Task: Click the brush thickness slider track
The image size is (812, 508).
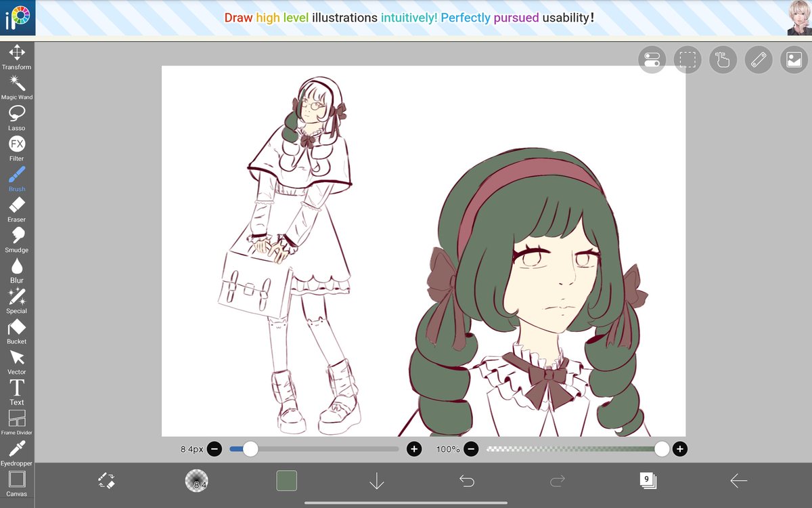Action: (314, 448)
